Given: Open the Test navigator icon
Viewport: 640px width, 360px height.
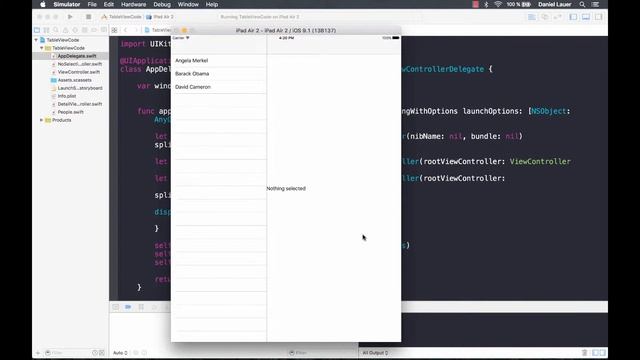Looking at the screenshot, I should [75, 30].
